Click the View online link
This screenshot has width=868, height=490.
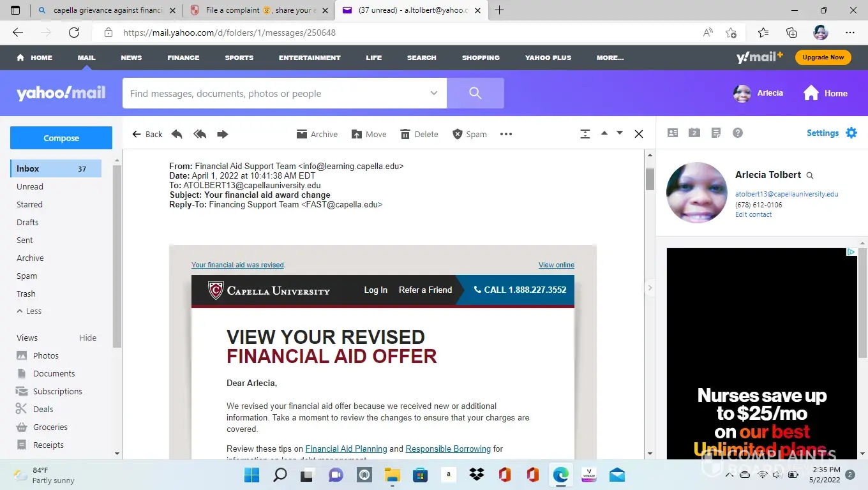pyautogui.click(x=557, y=265)
